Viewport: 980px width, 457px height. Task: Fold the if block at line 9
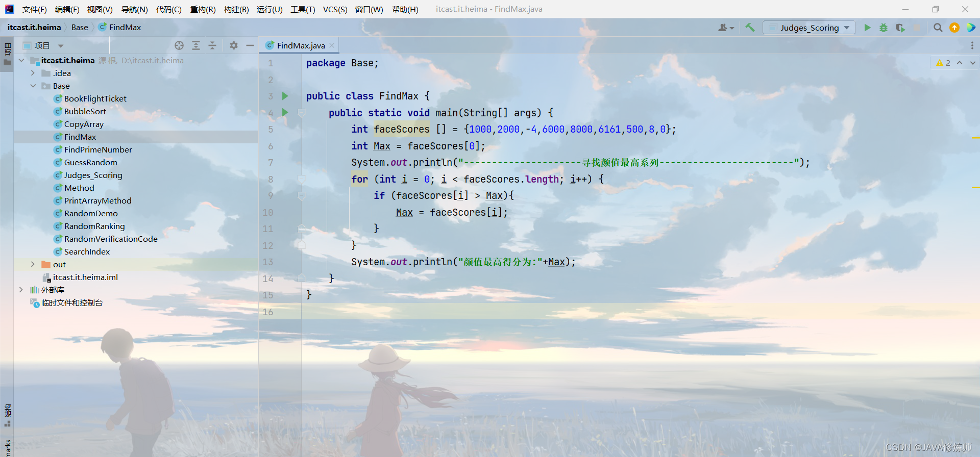pyautogui.click(x=302, y=195)
